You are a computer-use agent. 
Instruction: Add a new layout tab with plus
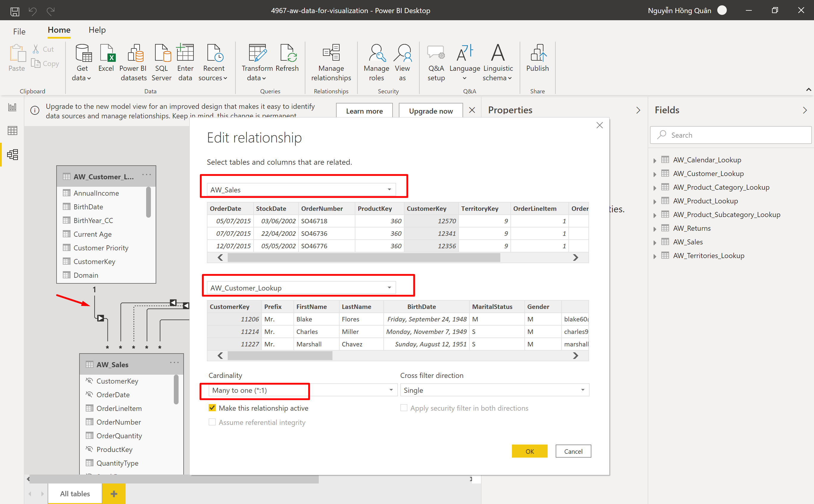(x=114, y=494)
